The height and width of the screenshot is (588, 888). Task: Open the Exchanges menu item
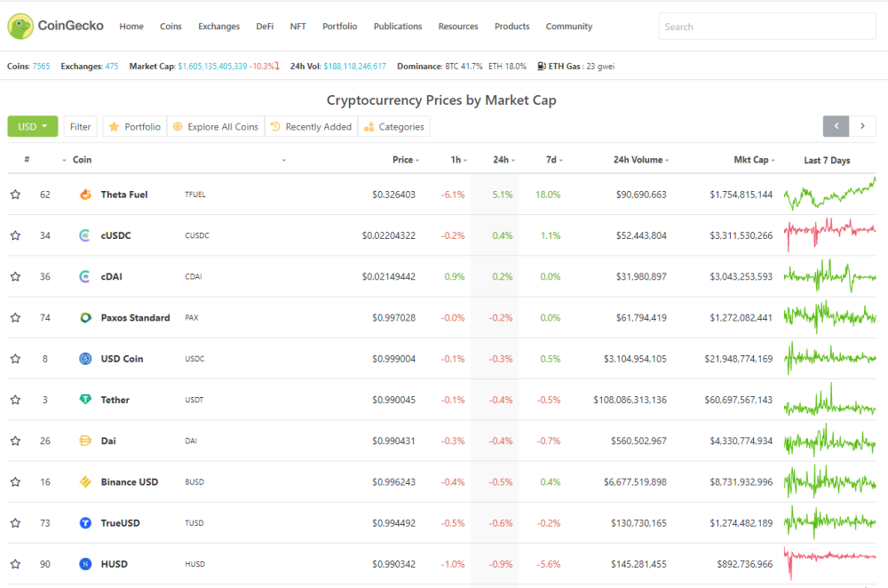(x=218, y=26)
